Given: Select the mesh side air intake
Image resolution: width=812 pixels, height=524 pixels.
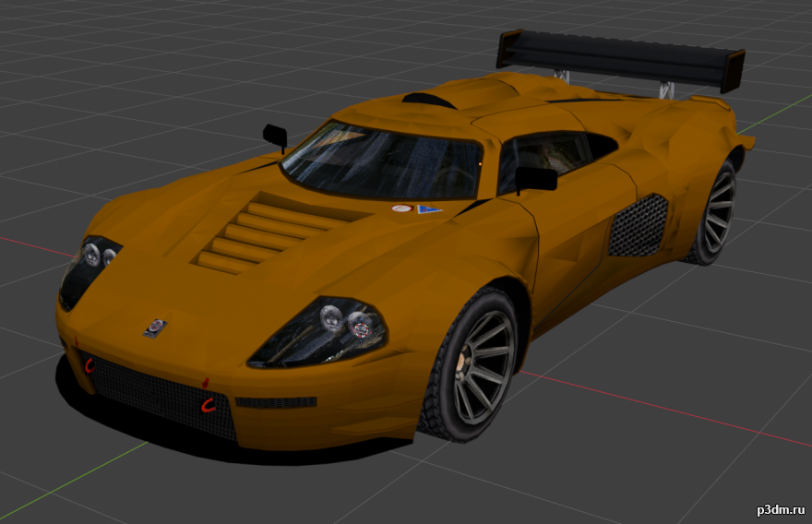Looking at the screenshot, I should (x=638, y=226).
